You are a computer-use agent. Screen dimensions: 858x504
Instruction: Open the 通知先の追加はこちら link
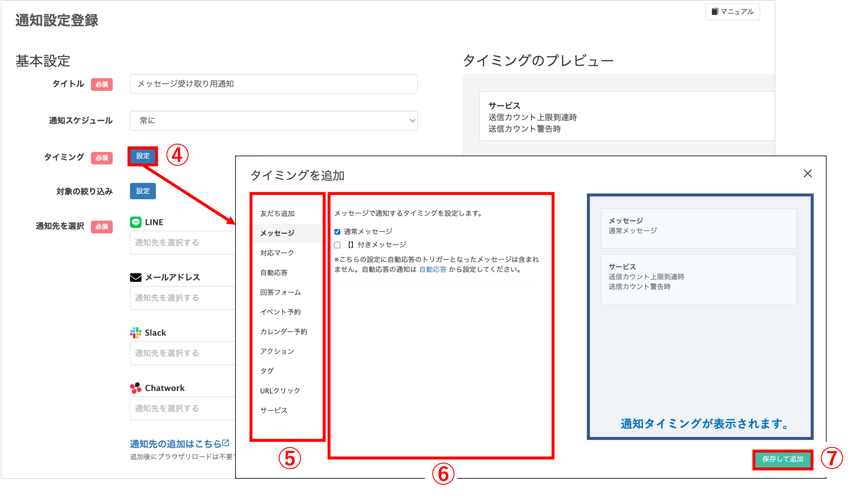click(176, 444)
